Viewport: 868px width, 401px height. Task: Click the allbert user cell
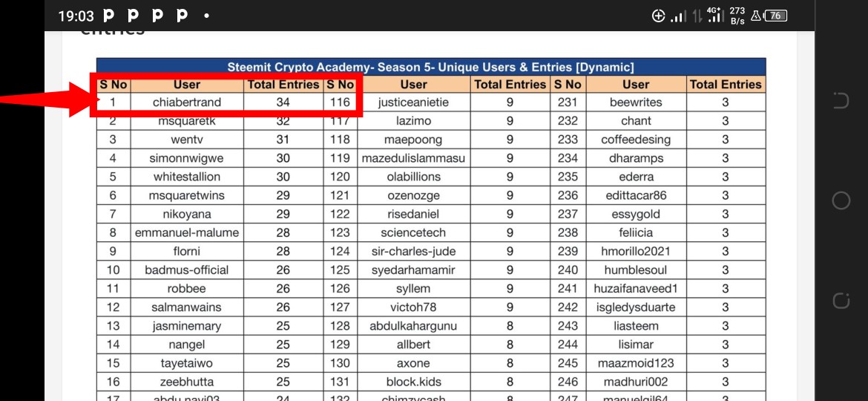coord(413,345)
